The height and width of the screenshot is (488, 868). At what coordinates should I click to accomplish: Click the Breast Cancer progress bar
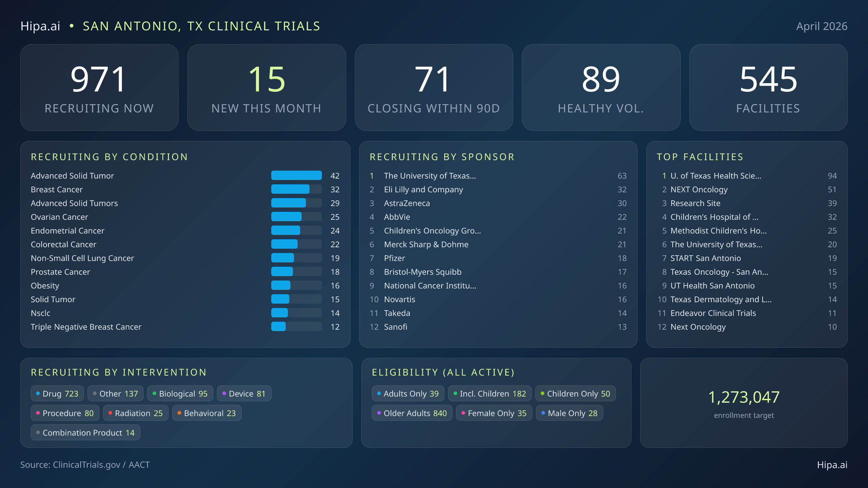(x=297, y=189)
